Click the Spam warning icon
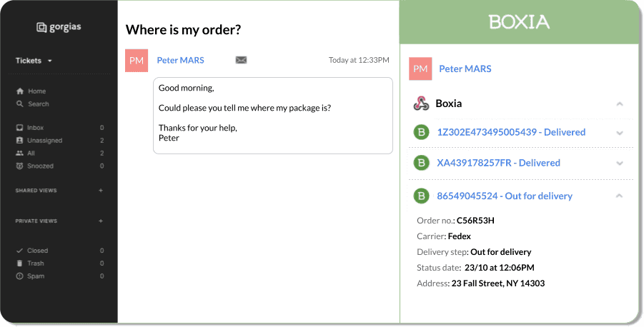644x327 pixels. [19, 276]
